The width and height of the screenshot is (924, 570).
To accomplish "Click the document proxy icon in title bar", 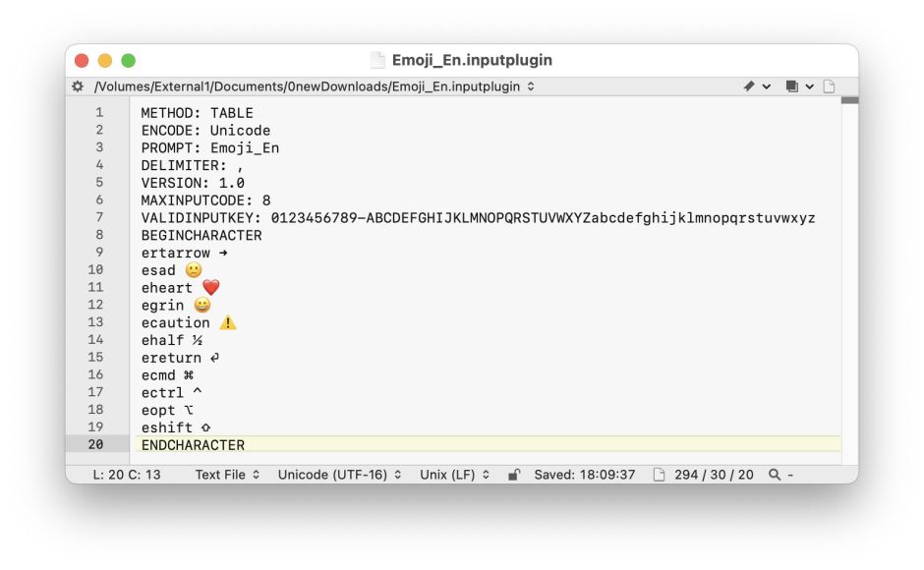I will 377,60.
